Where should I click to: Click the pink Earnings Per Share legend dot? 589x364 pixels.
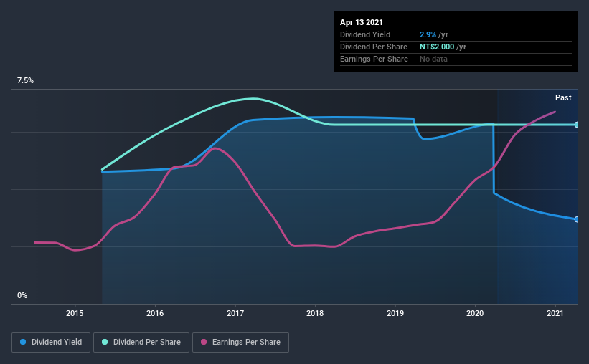tap(204, 342)
